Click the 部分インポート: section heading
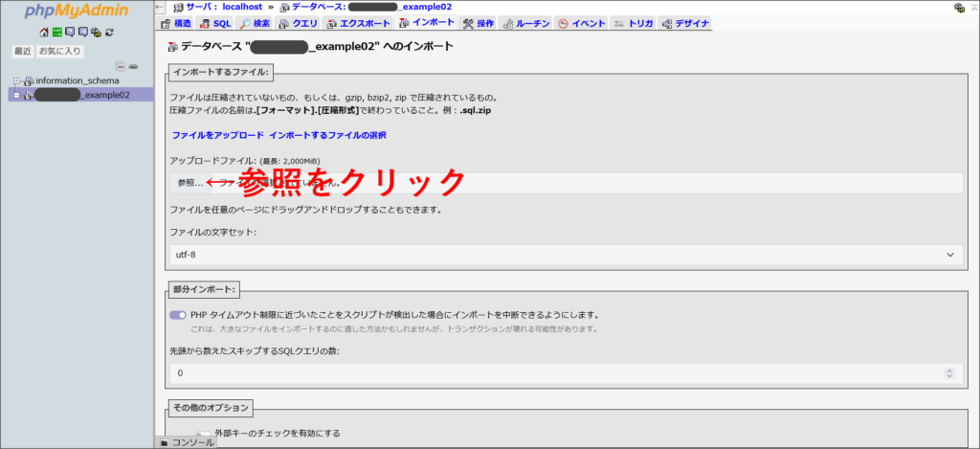This screenshot has height=449, width=980. 204,289
